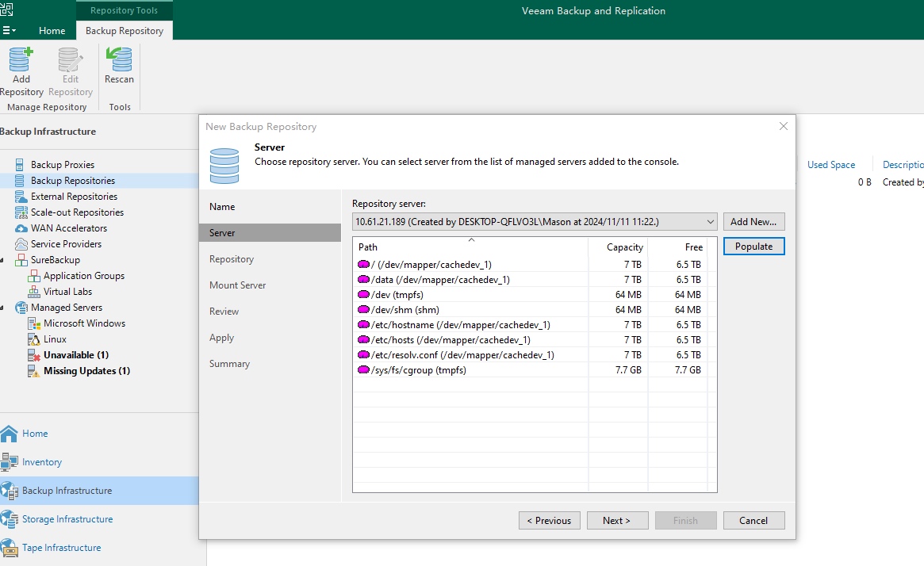Click the Scale-out Repositories tree icon
The image size is (924, 566).
(21, 212)
